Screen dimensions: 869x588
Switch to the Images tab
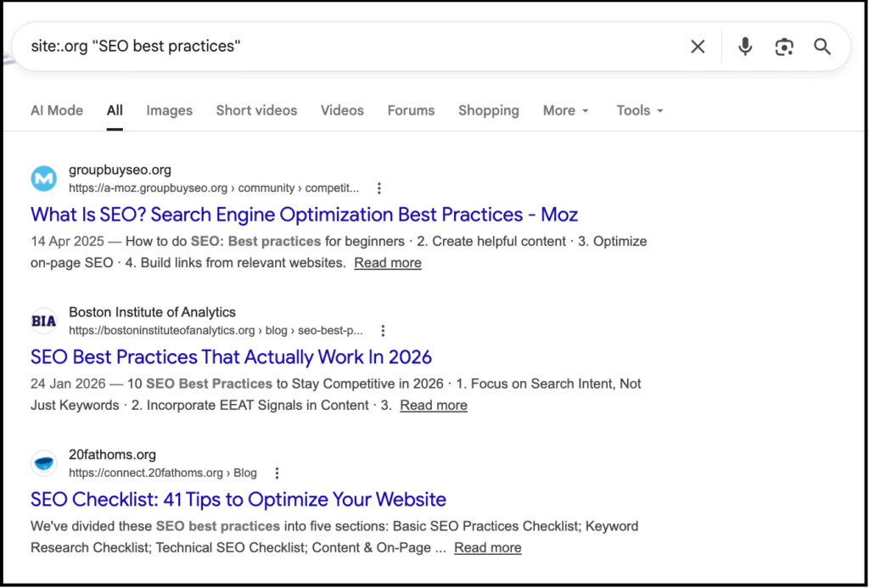(169, 110)
